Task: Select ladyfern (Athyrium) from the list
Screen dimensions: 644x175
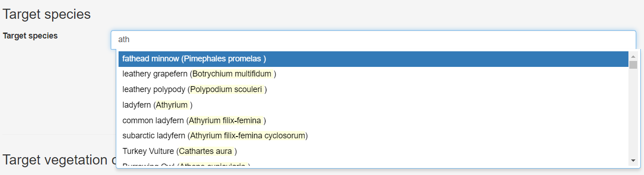Action: point(373,105)
